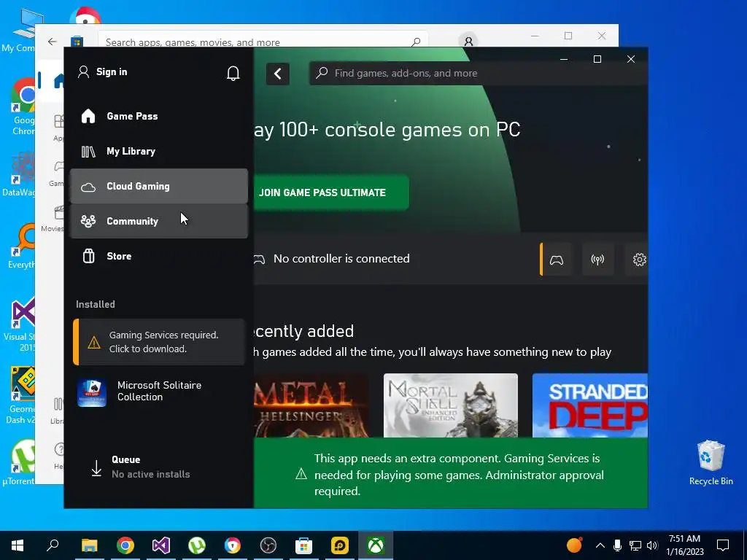Viewport: 747px width, 560px height.
Task: Open the settings gear in controller bar
Action: (x=639, y=260)
